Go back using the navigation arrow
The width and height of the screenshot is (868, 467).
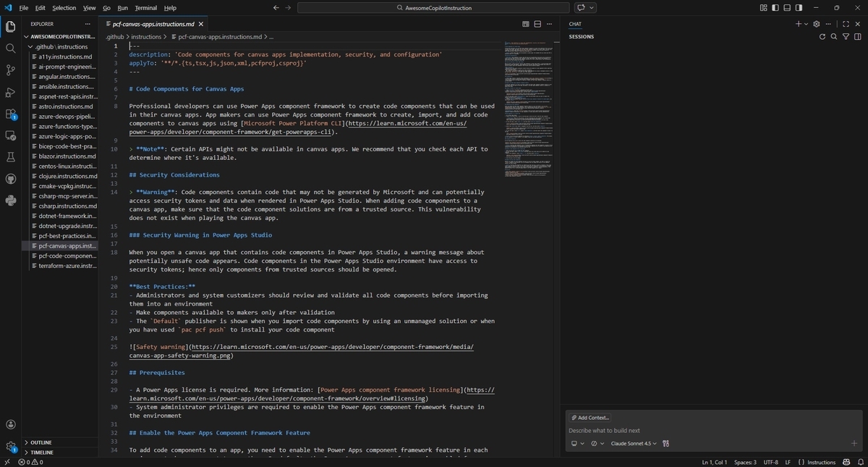point(276,8)
